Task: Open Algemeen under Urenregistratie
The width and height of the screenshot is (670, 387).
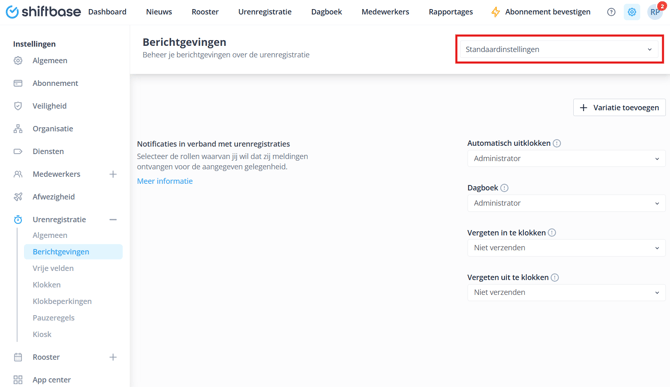Action: 50,235
